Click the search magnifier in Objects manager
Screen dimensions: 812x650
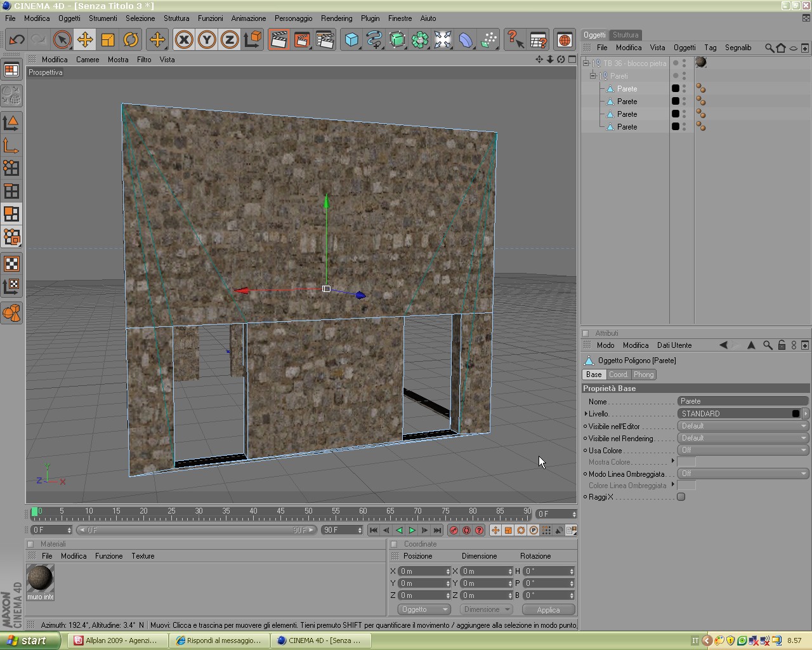[769, 48]
